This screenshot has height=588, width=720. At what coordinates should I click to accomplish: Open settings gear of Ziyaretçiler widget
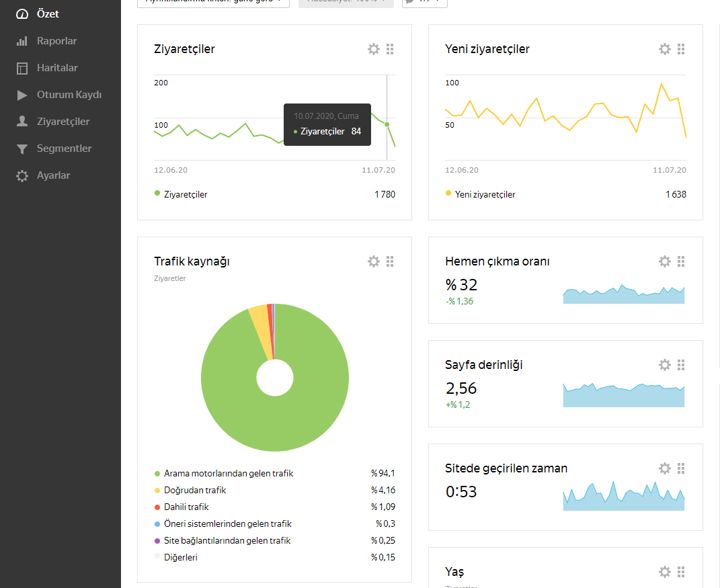(374, 49)
